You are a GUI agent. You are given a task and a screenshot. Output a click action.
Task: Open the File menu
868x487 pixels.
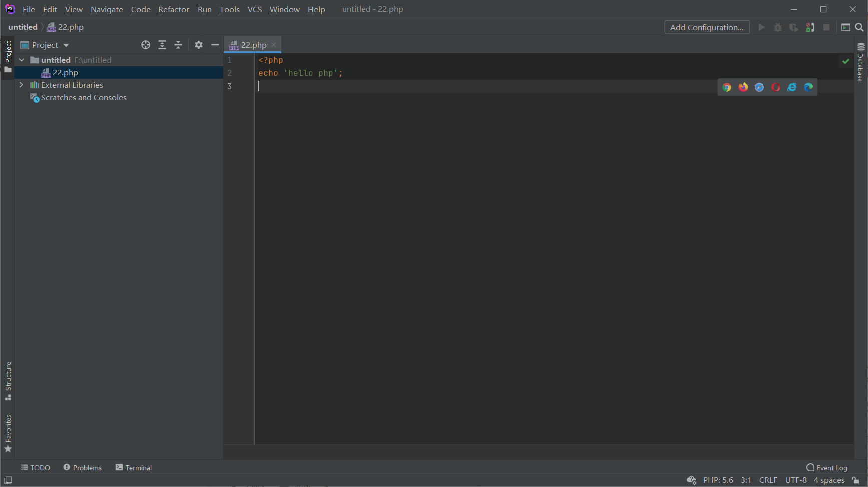click(x=29, y=9)
